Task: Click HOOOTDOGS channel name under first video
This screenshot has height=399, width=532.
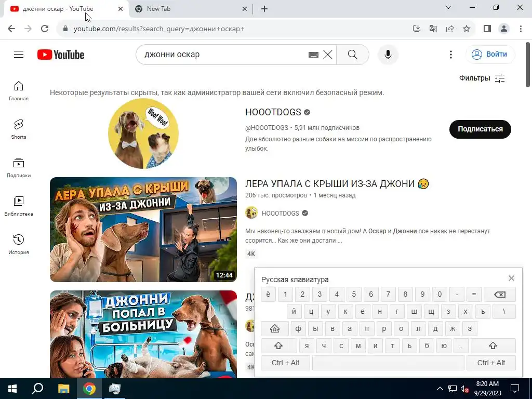Action: [280, 213]
